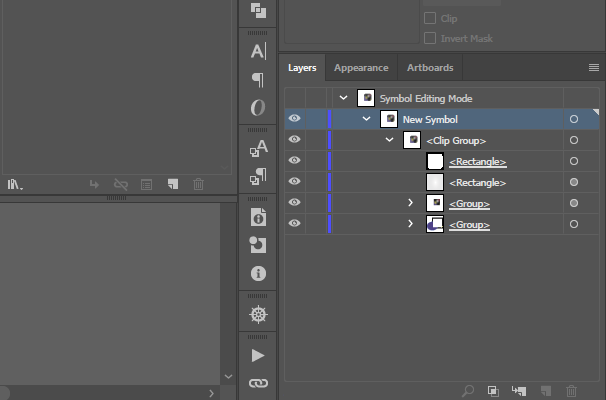Hide the first Rectangle with its eye icon
606x400 pixels.
(x=294, y=160)
